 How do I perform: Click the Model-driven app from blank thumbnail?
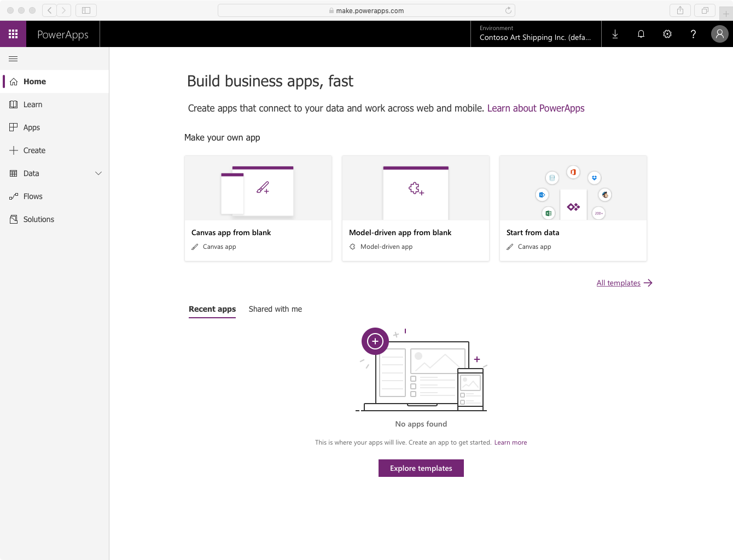coord(416,188)
